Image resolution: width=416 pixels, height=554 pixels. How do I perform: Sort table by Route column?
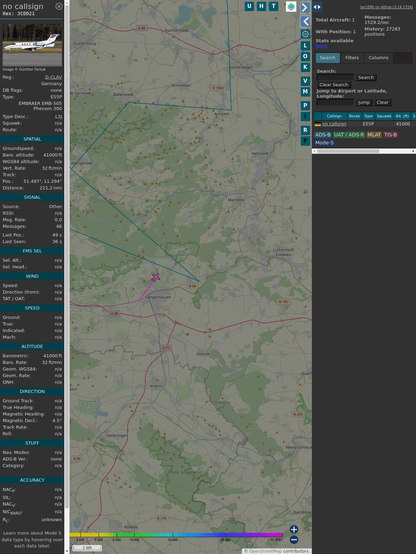click(x=354, y=116)
